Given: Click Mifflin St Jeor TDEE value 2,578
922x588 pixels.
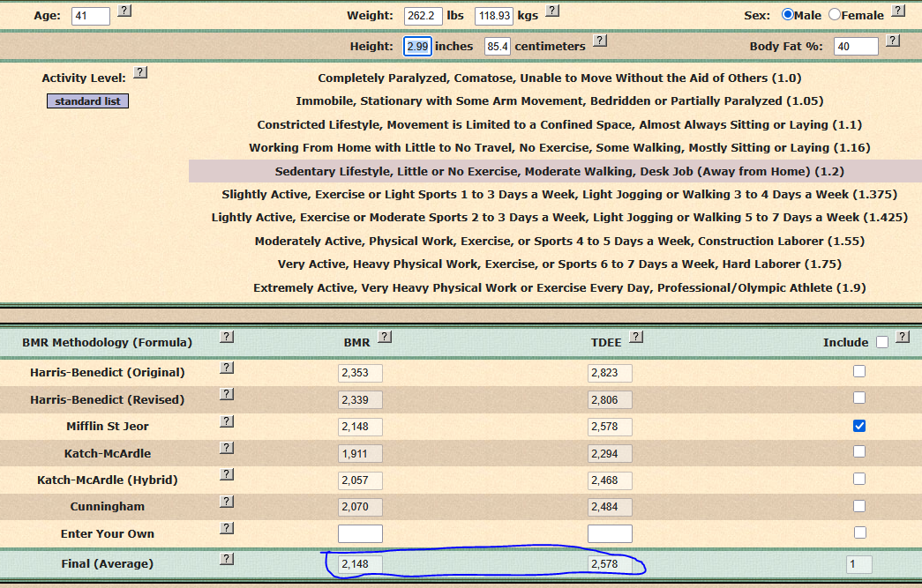Looking at the screenshot, I should [610, 427].
